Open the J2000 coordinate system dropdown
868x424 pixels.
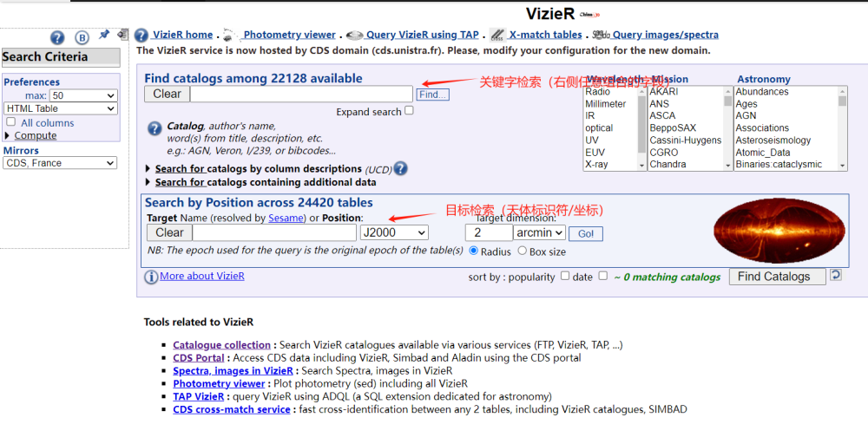click(394, 232)
